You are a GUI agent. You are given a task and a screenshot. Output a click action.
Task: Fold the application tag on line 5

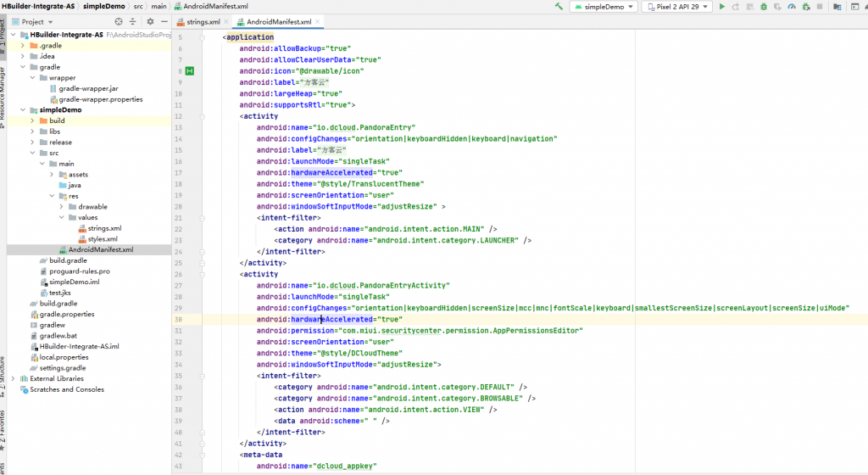point(202,37)
